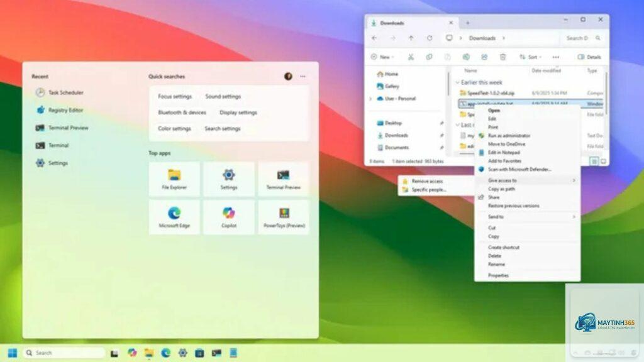Click the user profile picture in search panel

pos(288,76)
